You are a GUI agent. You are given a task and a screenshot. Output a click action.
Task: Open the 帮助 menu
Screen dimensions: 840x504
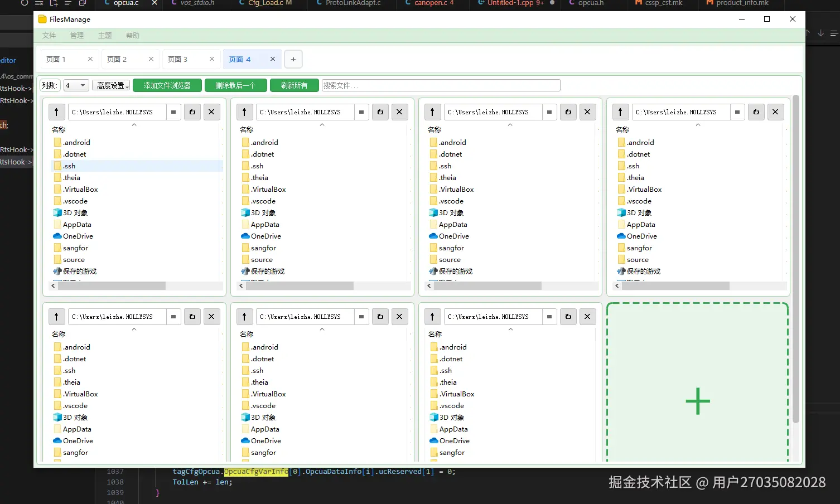(133, 36)
